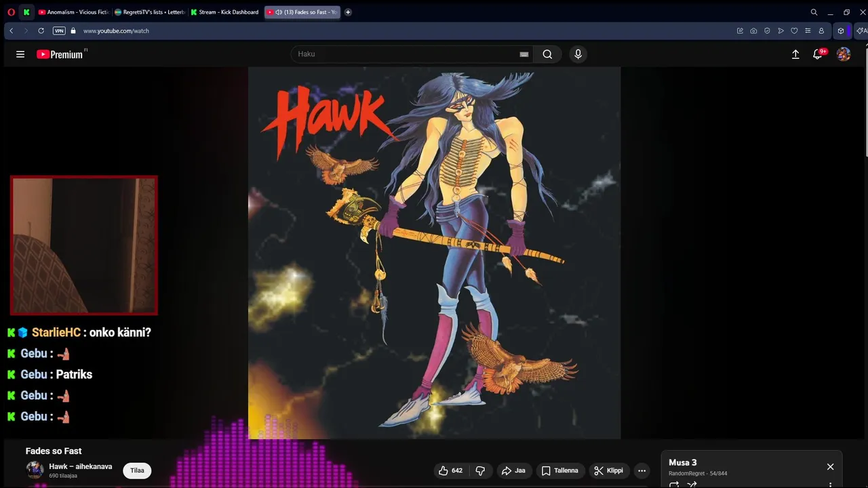Toggle the Opera VPN badge
The height and width of the screenshot is (488, 868).
point(59,30)
